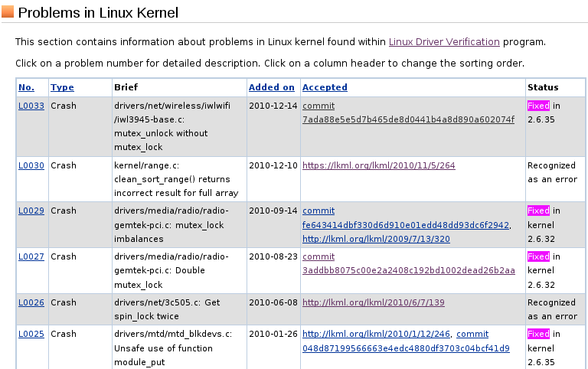Open problem L0026 details
588x369 pixels.
click(x=31, y=302)
